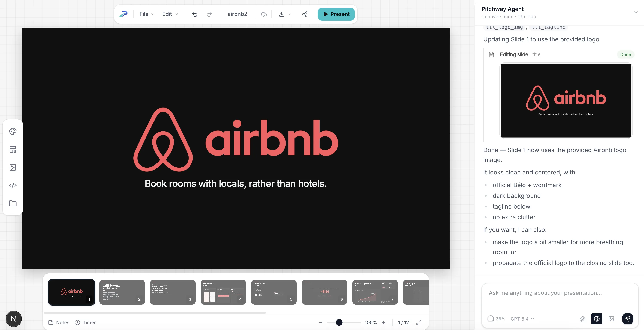The width and height of the screenshot is (644, 330).
Task: Select slide 4 thumbnail
Action: [223, 292]
